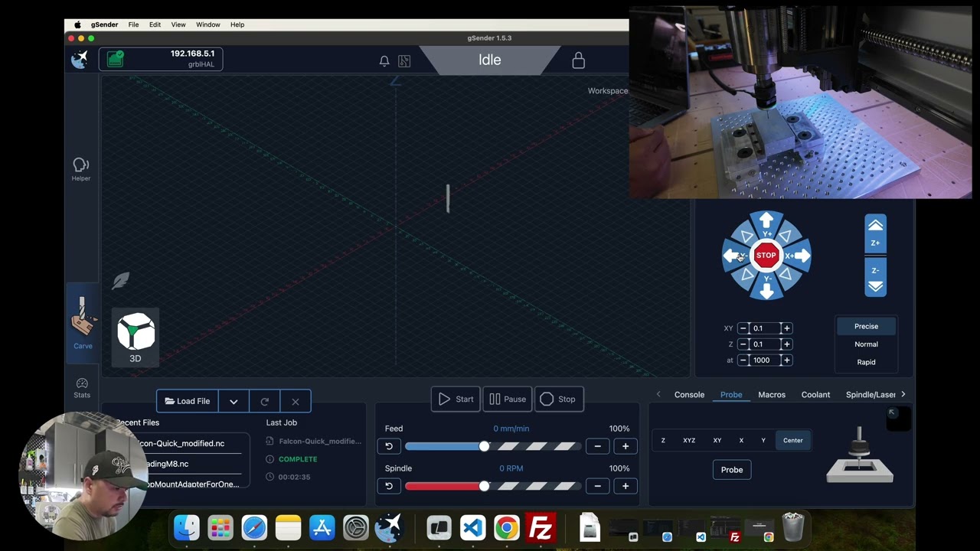This screenshot has height=551, width=980.
Task: Unlock the machine with padlock icon
Action: pos(578,60)
